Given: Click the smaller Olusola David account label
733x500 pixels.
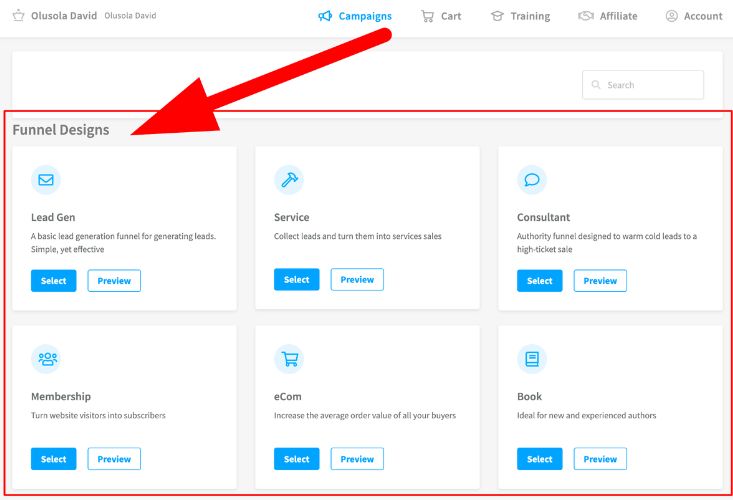Looking at the screenshot, I should coord(130,16).
